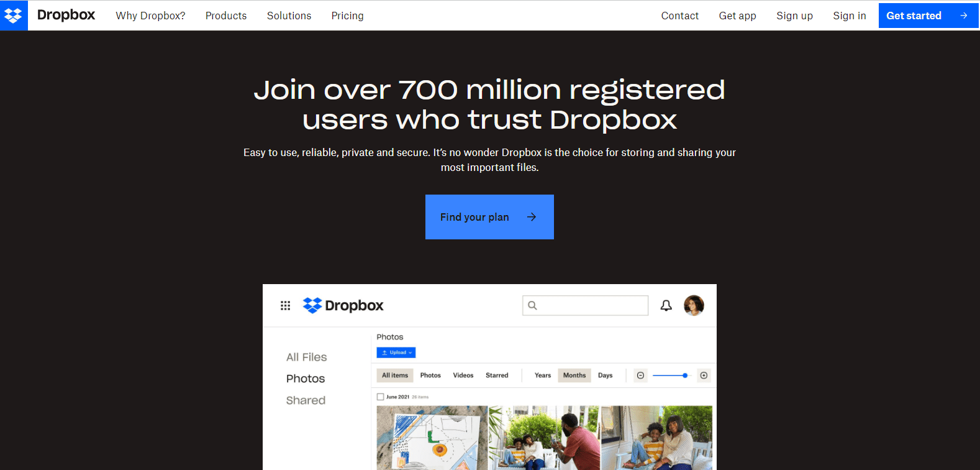
Task: Open the app grid launcher icon
Action: coord(286,305)
